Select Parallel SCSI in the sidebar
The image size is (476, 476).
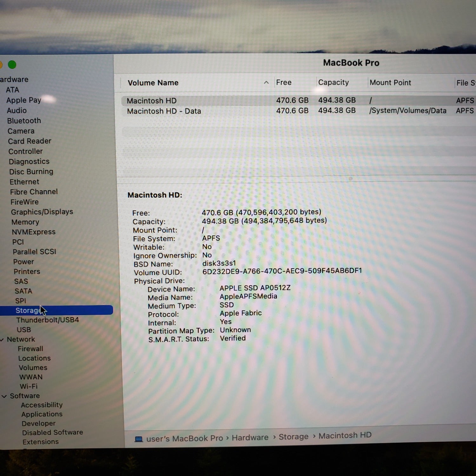click(x=34, y=252)
